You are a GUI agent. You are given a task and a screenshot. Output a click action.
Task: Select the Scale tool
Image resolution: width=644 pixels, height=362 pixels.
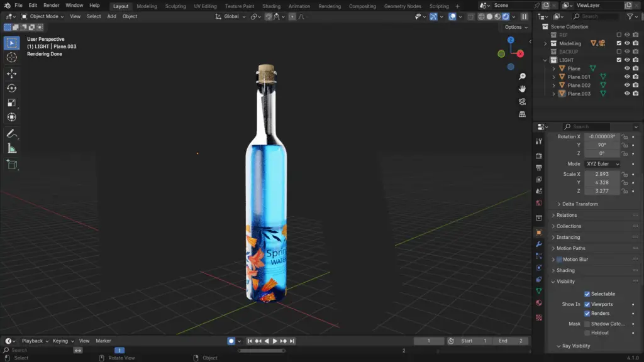11,102
